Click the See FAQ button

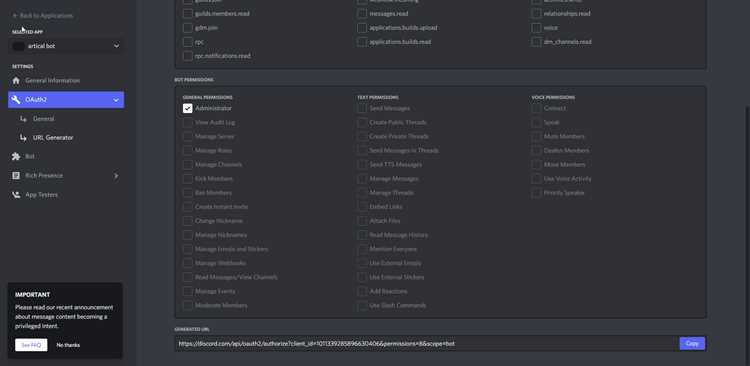pos(31,345)
